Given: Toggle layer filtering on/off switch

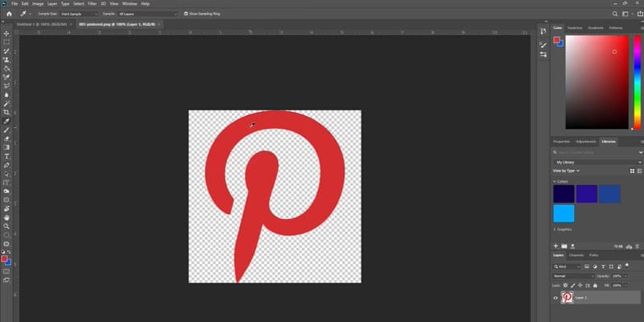Looking at the screenshot, I should pyautogui.click(x=627, y=265).
